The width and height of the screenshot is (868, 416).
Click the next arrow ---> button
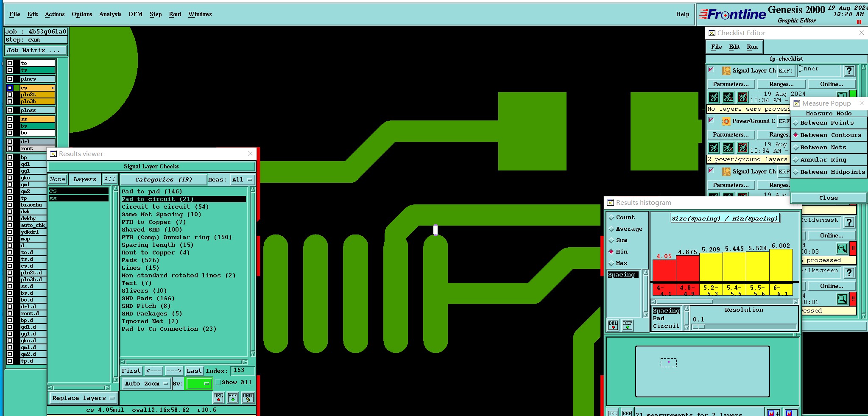(174, 371)
